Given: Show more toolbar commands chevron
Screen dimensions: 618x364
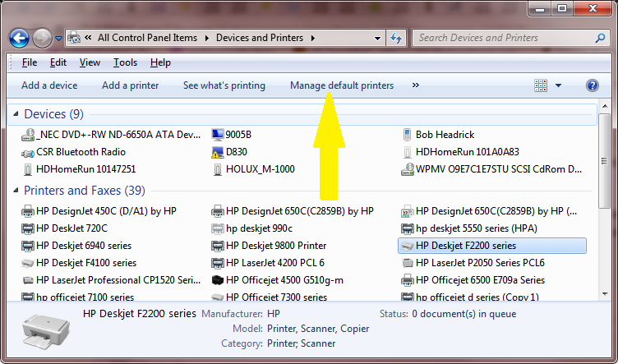Looking at the screenshot, I should tap(415, 85).
